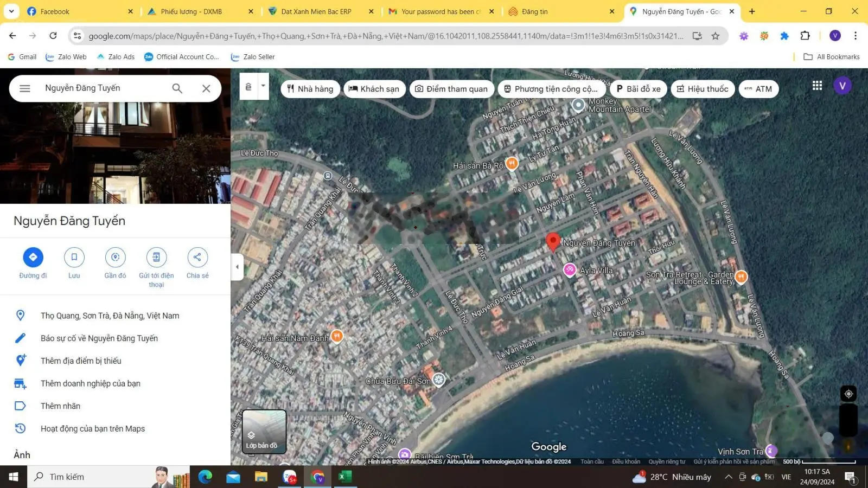Image resolution: width=868 pixels, height=488 pixels.
Task: Click the Chùa Bửu Đài Sơn marker
Action: (x=439, y=380)
